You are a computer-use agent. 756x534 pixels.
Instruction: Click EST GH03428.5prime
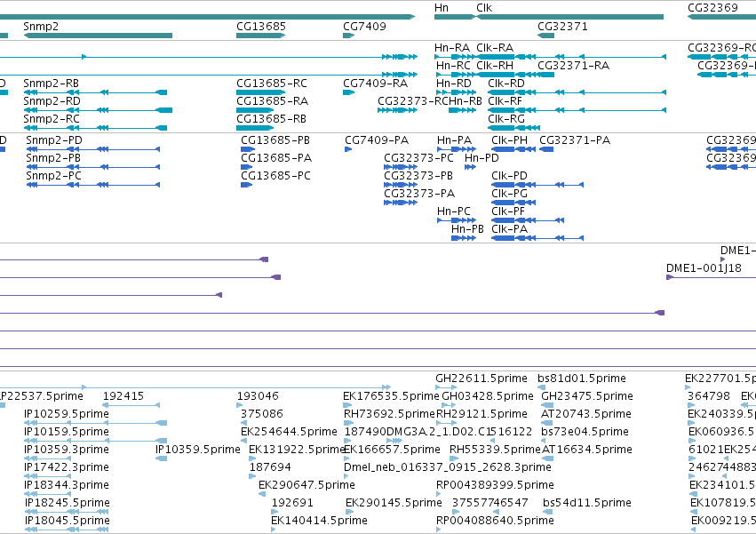click(x=488, y=396)
